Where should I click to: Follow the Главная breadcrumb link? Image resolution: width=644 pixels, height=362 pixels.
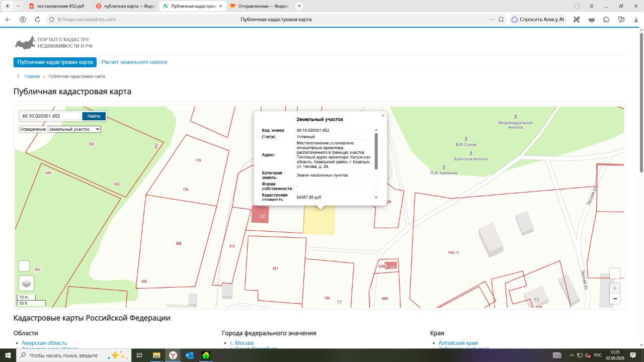click(x=32, y=76)
